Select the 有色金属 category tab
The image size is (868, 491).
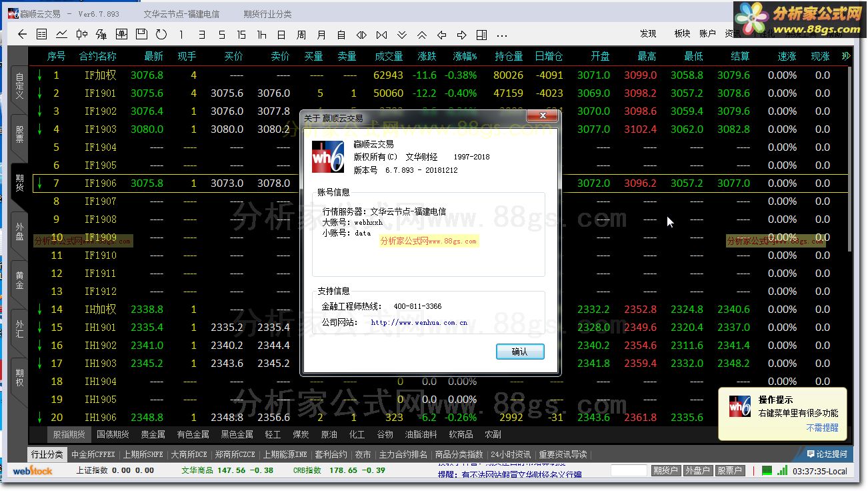tap(193, 434)
